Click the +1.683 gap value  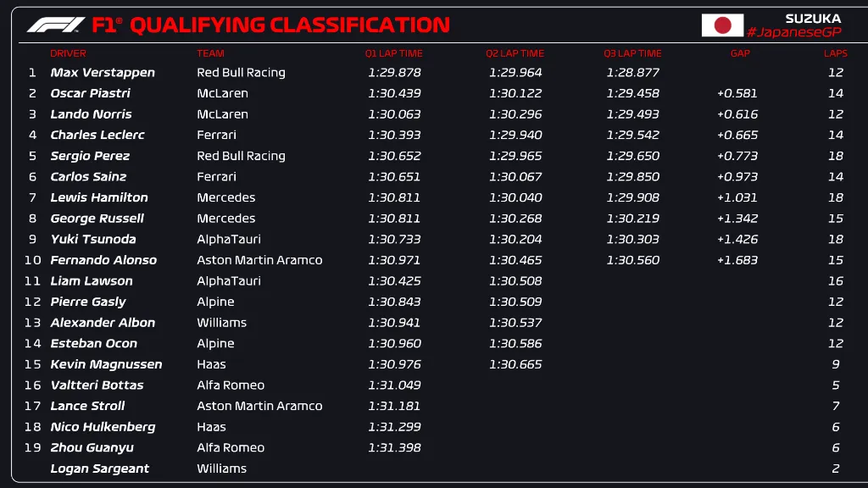click(x=737, y=260)
